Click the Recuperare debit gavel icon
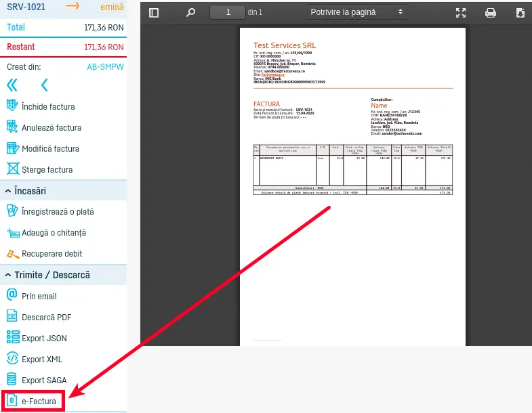This screenshot has width=532, height=413. click(x=13, y=254)
